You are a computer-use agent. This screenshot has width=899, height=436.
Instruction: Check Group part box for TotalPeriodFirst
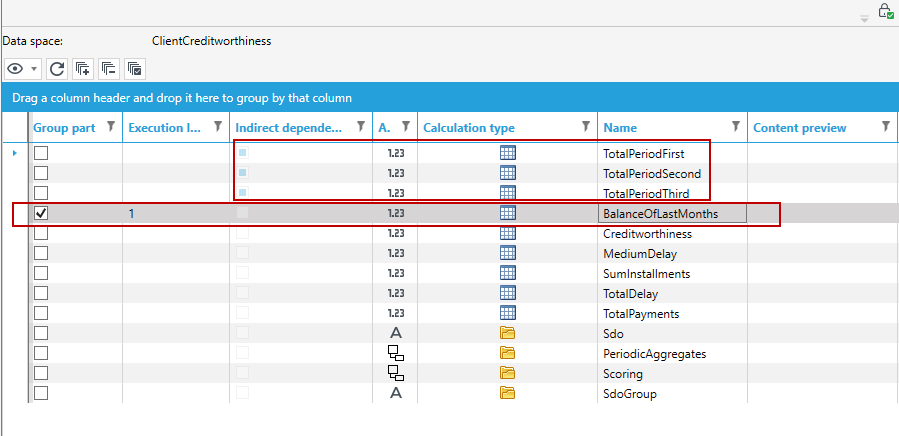tap(41, 153)
